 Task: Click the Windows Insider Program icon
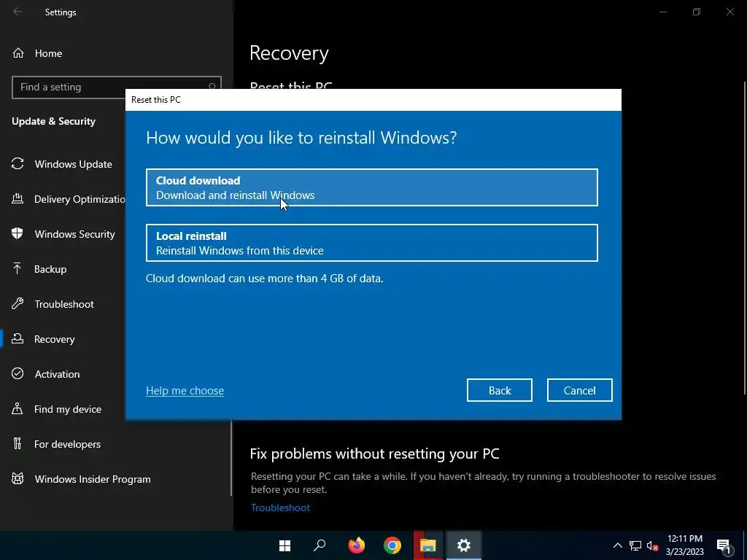point(18,478)
